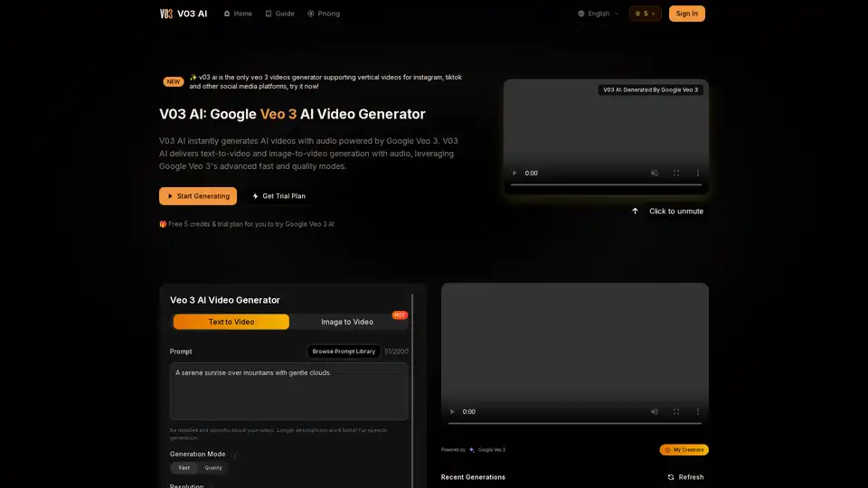Click the V03 AI logo in header

tap(183, 14)
